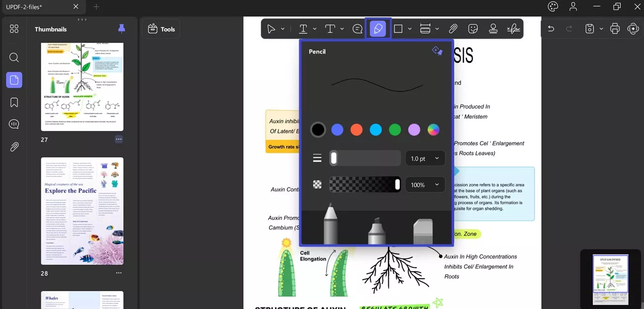644x309 pixels.
Task: Open the apps grid in sidebar
Action: 14,29
